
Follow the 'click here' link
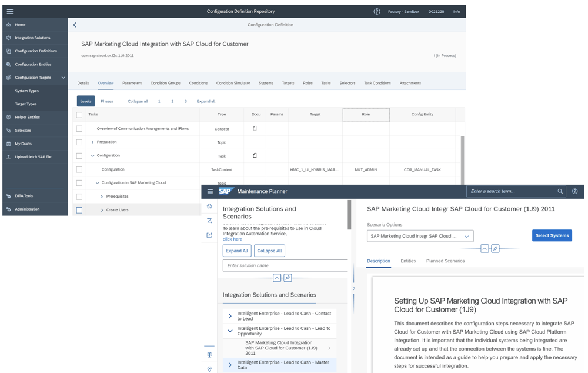[232, 239]
